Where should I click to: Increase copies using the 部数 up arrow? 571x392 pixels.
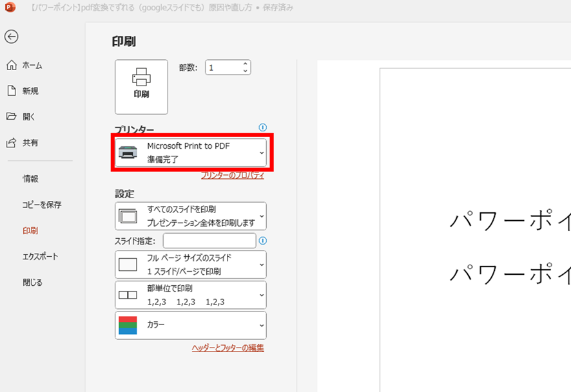(x=246, y=64)
